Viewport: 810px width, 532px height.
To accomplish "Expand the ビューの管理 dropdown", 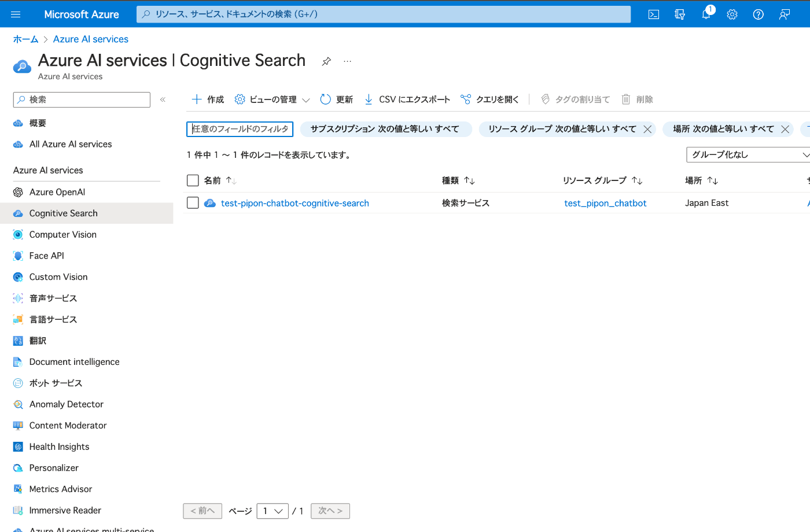I will tap(272, 99).
